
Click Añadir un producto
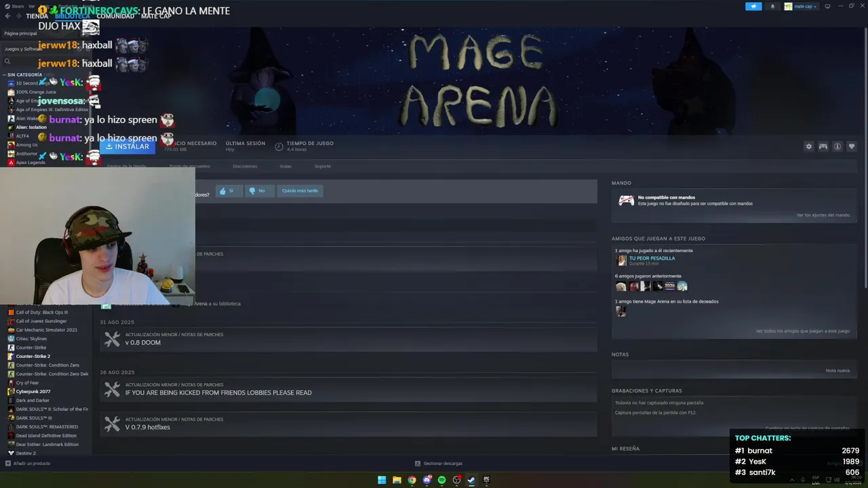tap(28, 464)
